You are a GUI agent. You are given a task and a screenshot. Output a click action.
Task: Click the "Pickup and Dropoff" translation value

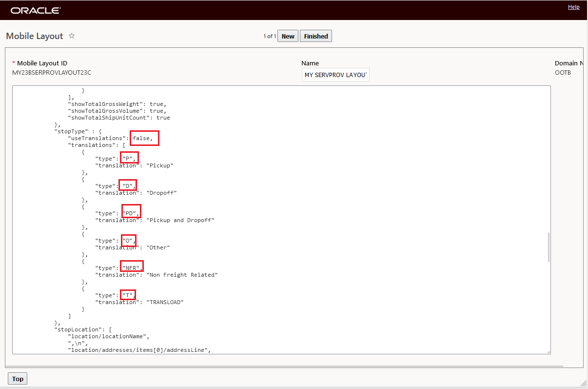pyautogui.click(x=180, y=220)
